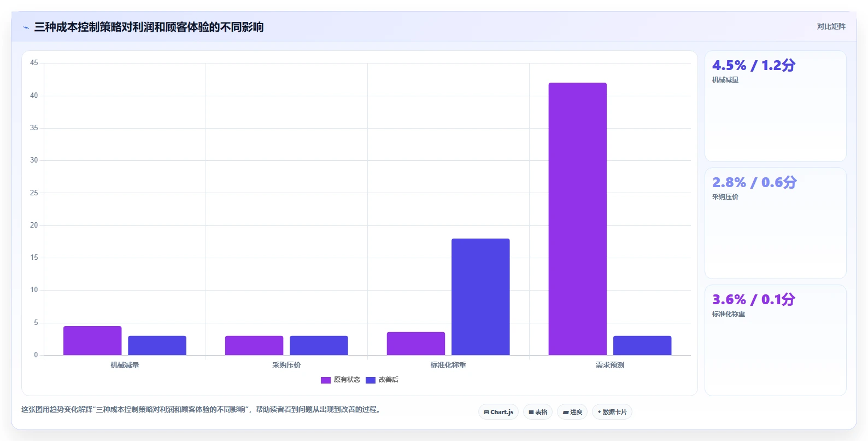Screen dimensions: 868x441
Task: Click the 机械减量 x-axis label
Action: (125, 365)
